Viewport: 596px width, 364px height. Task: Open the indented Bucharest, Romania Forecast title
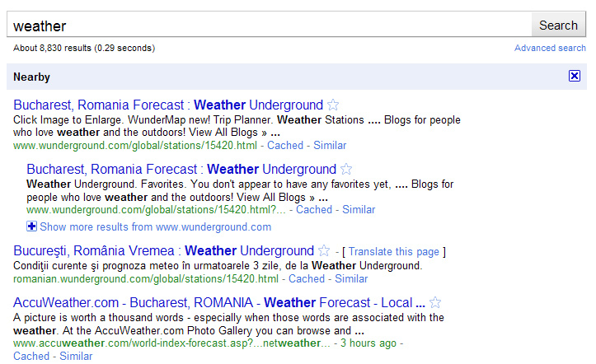coord(181,169)
